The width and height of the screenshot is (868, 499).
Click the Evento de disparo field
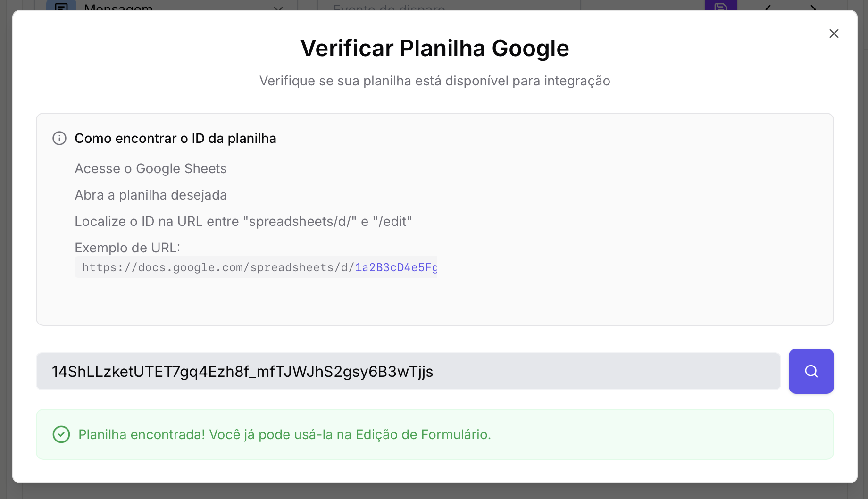(x=448, y=6)
